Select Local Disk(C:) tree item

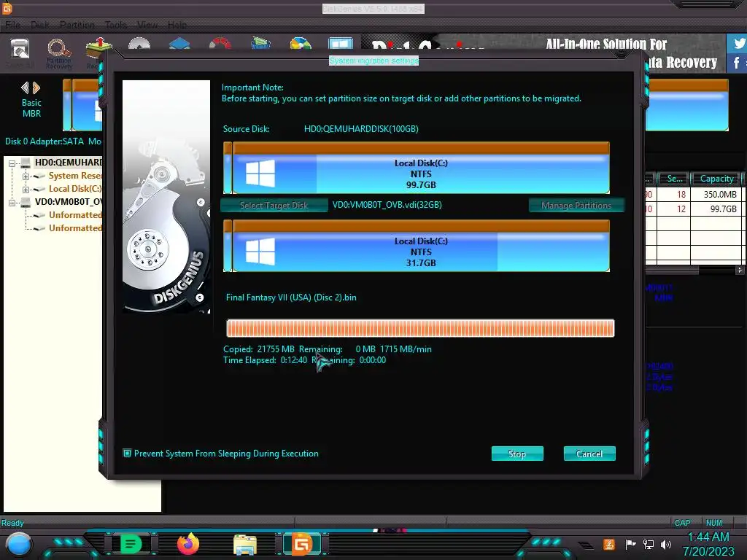tap(75, 189)
